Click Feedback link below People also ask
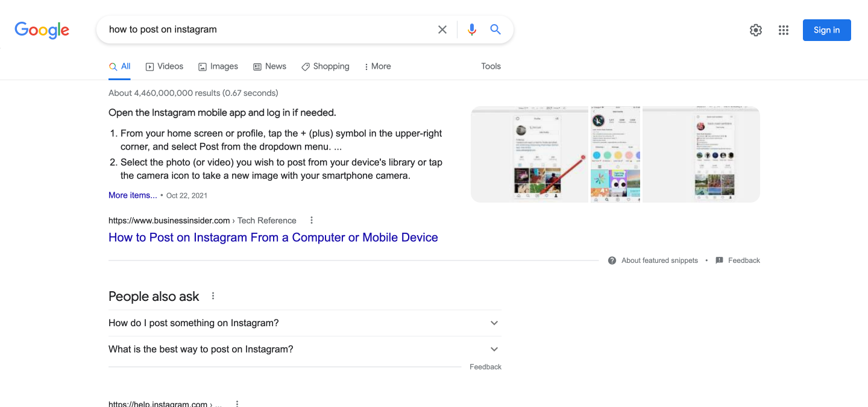 [485, 367]
